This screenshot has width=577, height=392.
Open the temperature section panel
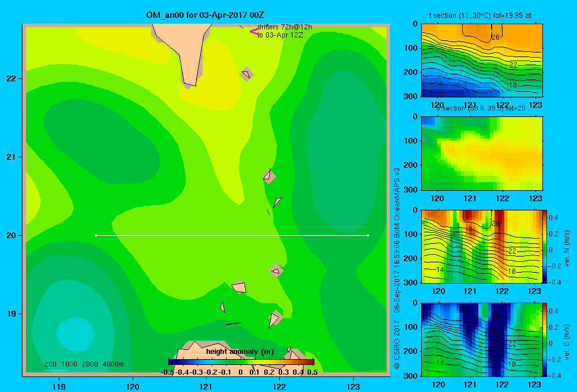point(482,61)
